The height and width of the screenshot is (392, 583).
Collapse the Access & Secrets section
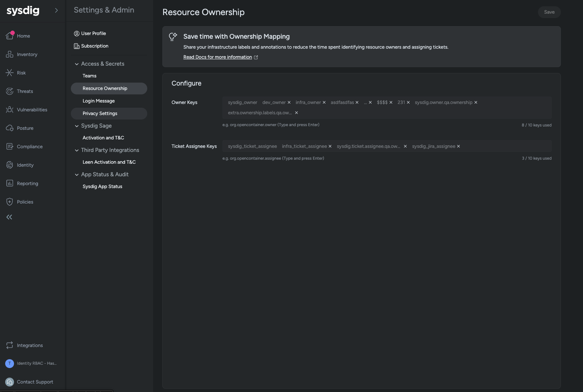pyautogui.click(x=77, y=64)
